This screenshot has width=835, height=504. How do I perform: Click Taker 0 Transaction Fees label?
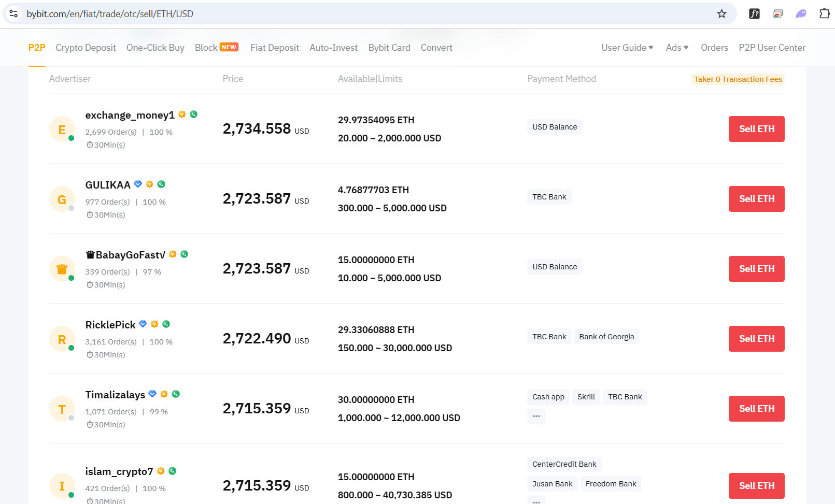pos(738,79)
